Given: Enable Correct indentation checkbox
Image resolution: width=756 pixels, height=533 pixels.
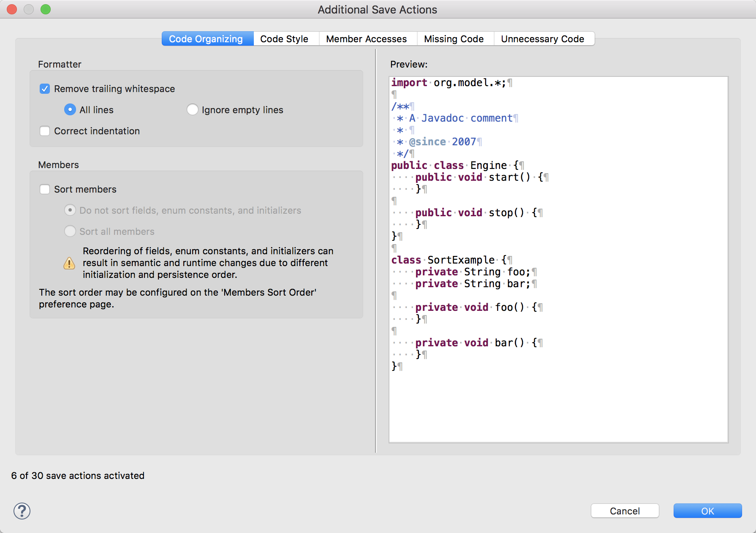Looking at the screenshot, I should tap(45, 131).
